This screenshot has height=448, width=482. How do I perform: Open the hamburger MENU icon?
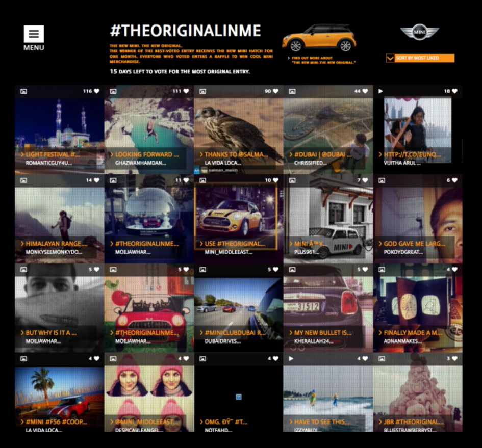pyautogui.click(x=34, y=34)
